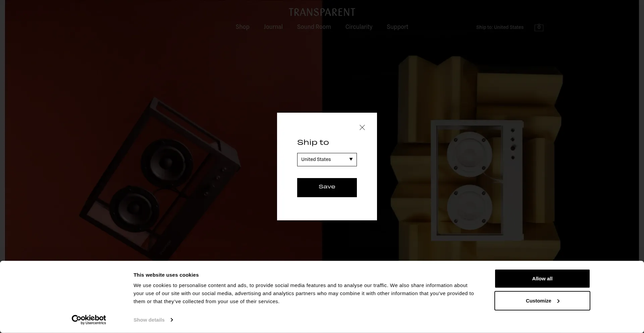Click the Ship to heading in the popup
The image size is (644, 333).
click(x=313, y=143)
